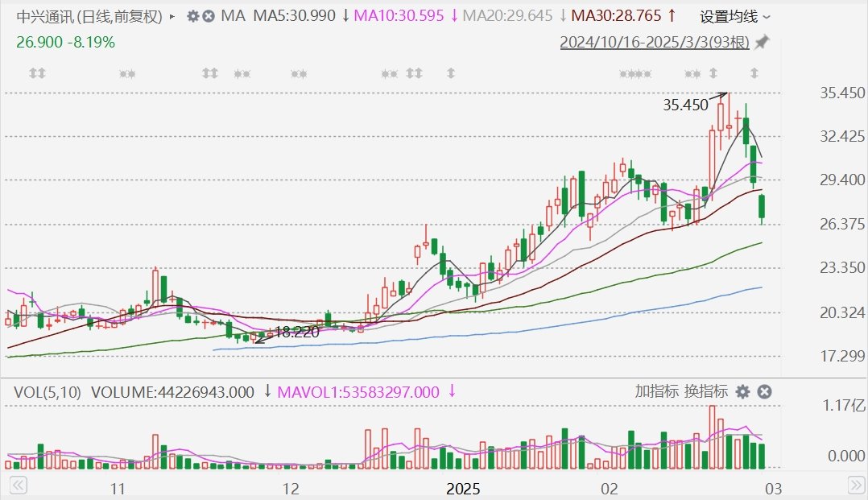
Task: Select the 11 month marker on timeline
Action: [x=118, y=489]
